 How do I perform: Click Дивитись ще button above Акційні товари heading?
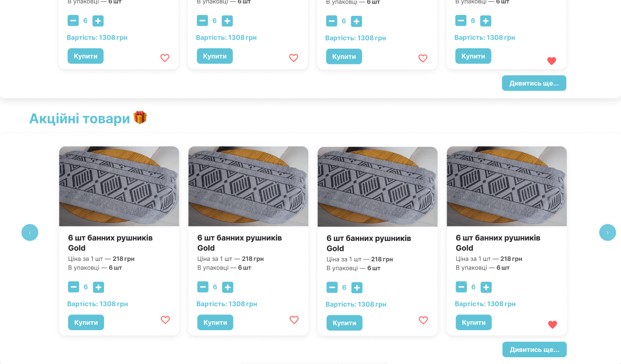point(534,83)
